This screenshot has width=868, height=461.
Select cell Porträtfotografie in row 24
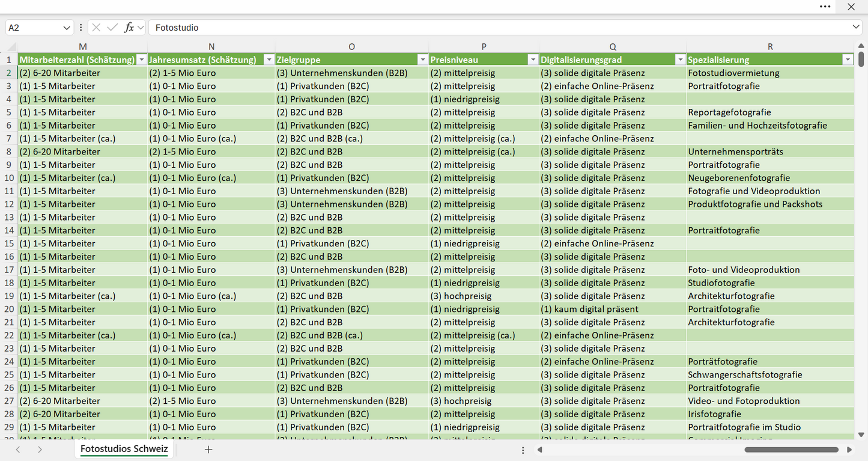(770, 361)
